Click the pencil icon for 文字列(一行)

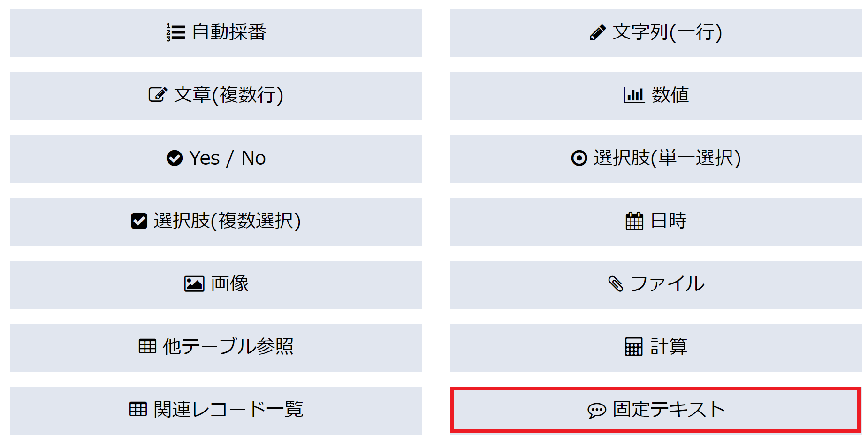tap(597, 33)
